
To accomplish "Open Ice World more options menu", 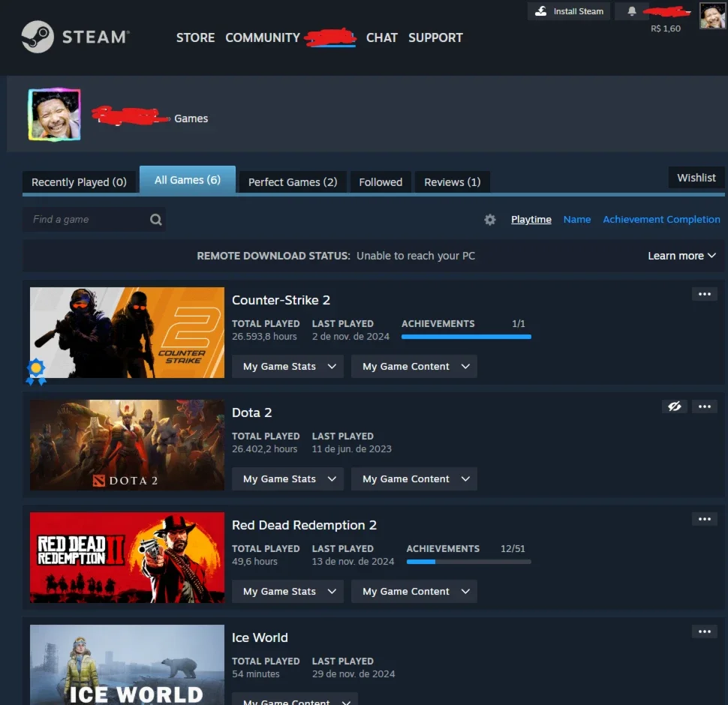I will [704, 631].
